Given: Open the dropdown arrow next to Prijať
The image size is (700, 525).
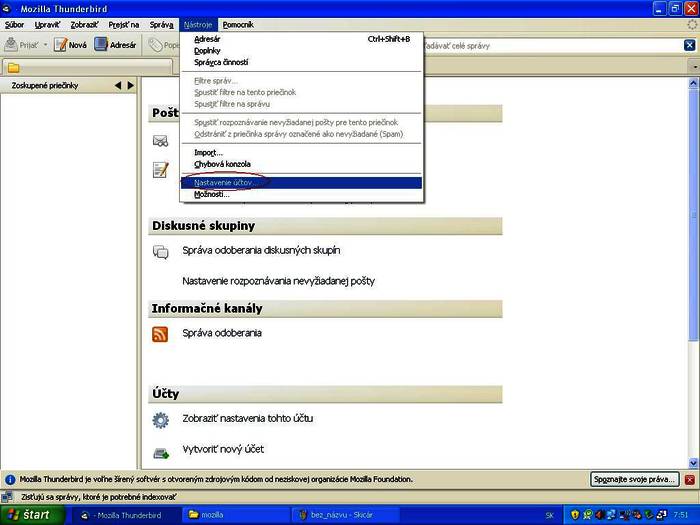Looking at the screenshot, I should 45,45.
